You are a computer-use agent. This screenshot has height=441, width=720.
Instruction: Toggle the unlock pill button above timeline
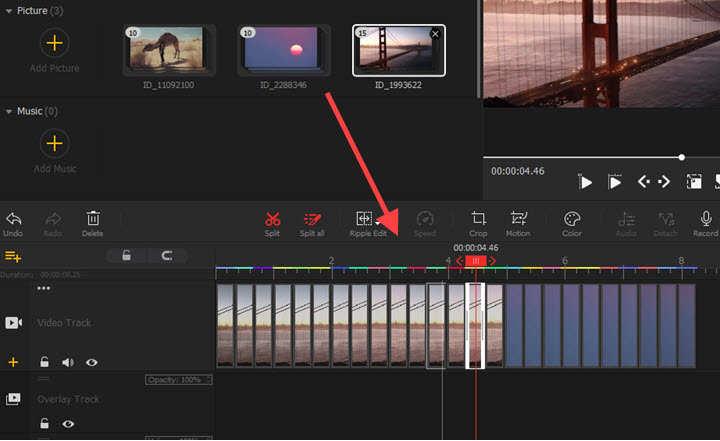click(126, 255)
